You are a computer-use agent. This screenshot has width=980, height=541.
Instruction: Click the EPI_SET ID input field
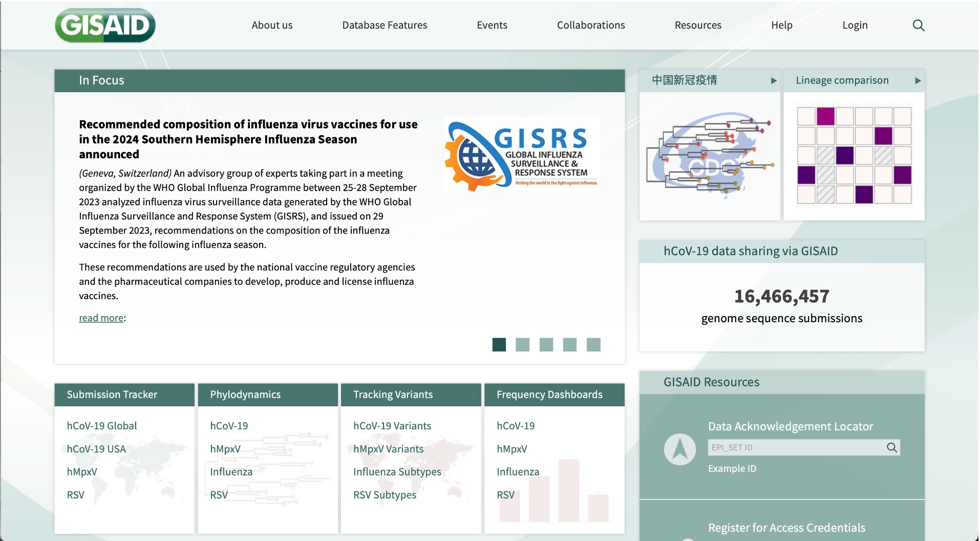coord(796,448)
